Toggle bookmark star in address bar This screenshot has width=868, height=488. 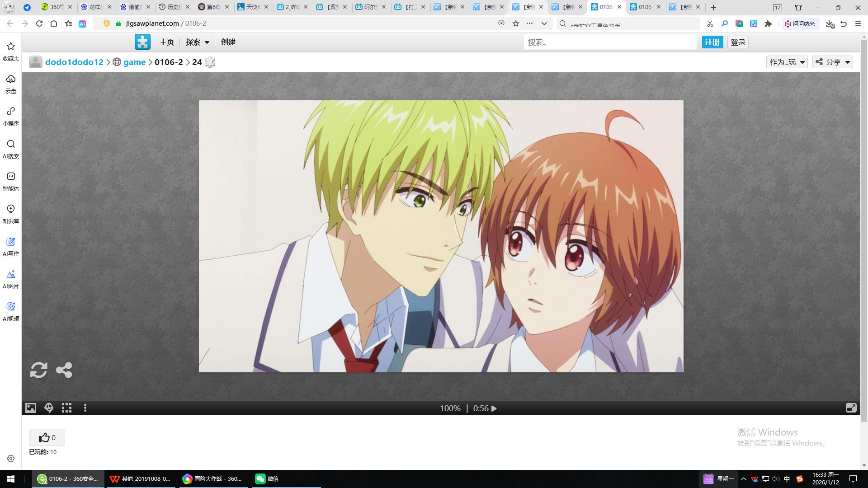pyautogui.click(x=516, y=23)
